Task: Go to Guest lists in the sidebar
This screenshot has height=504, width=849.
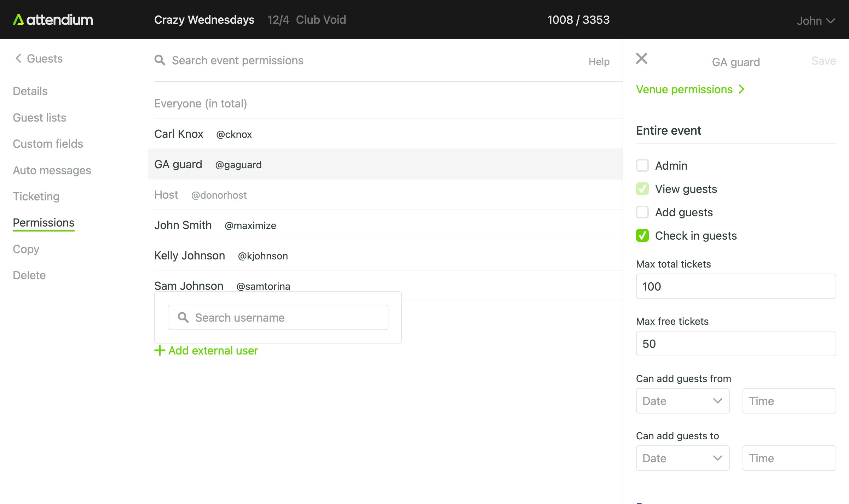Action: point(40,118)
